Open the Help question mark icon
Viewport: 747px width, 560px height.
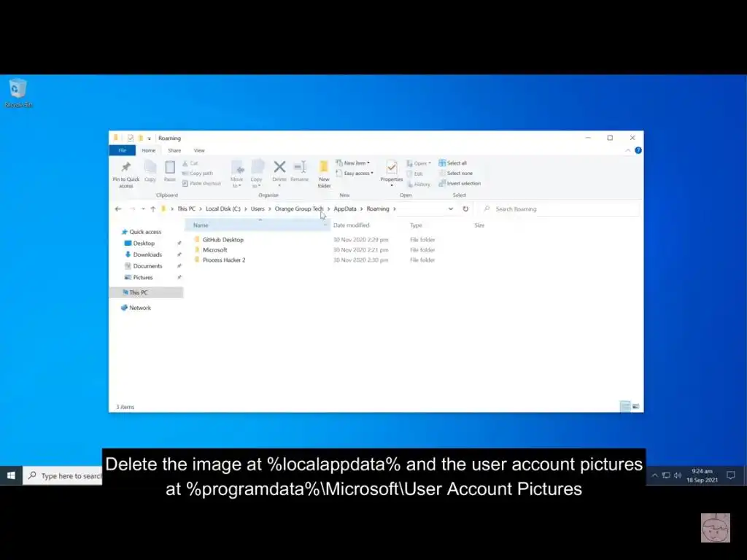click(x=638, y=150)
